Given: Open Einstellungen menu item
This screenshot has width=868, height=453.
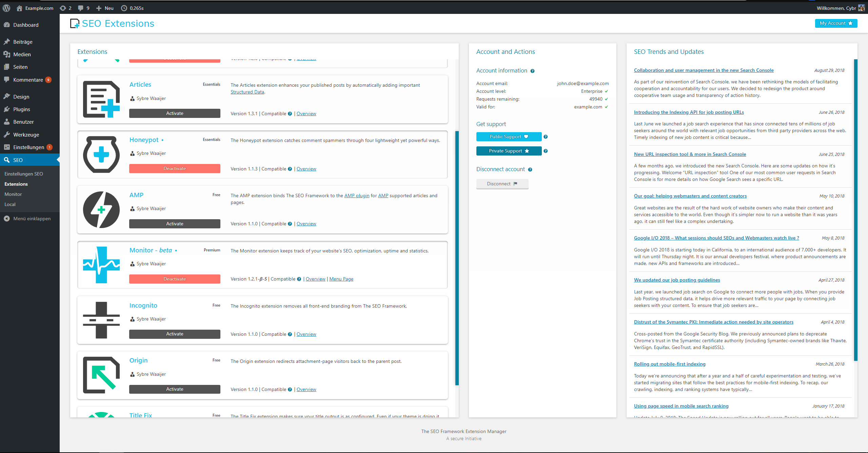Looking at the screenshot, I should 30,147.
